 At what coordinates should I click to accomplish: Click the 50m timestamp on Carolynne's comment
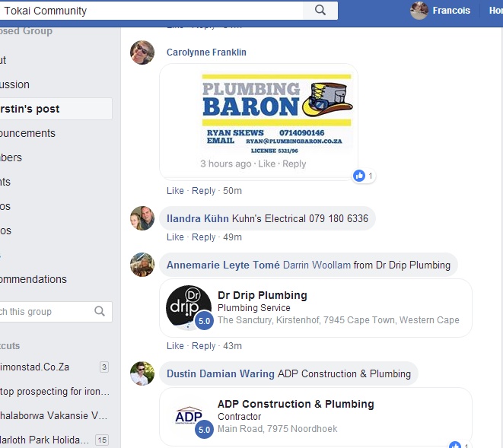pyautogui.click(x=232, y=190)
